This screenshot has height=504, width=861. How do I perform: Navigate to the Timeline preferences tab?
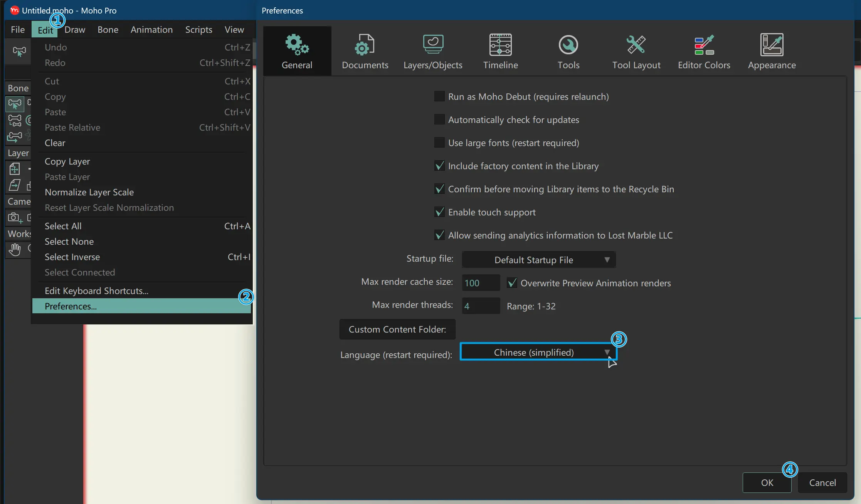point(500,51)
